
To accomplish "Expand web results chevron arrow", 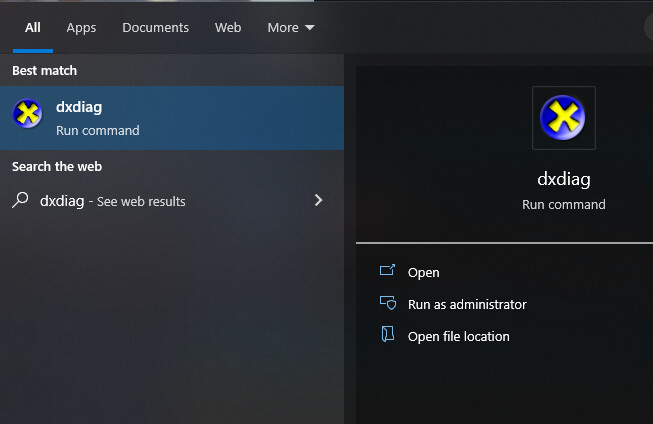I will 319,200.
